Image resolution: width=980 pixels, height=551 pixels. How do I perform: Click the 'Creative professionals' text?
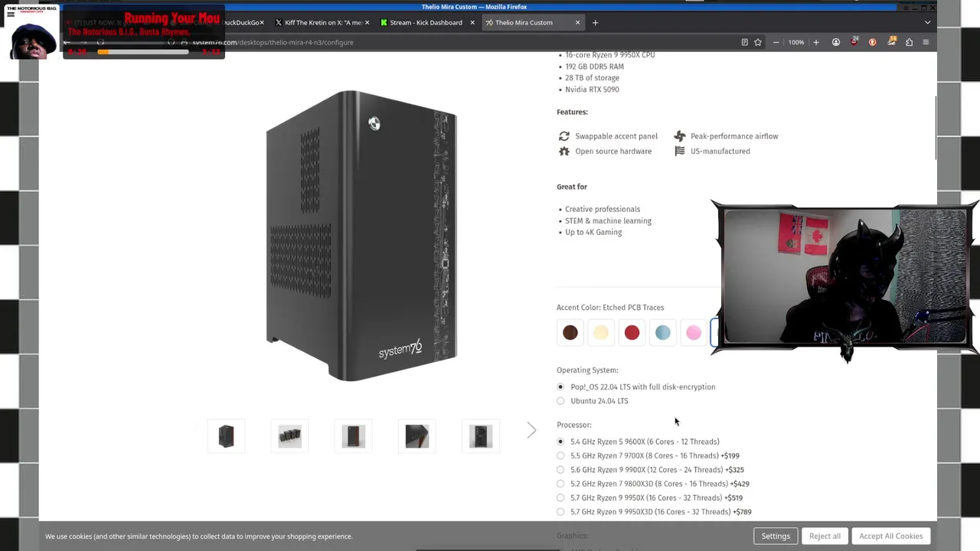tap(603, 209)
